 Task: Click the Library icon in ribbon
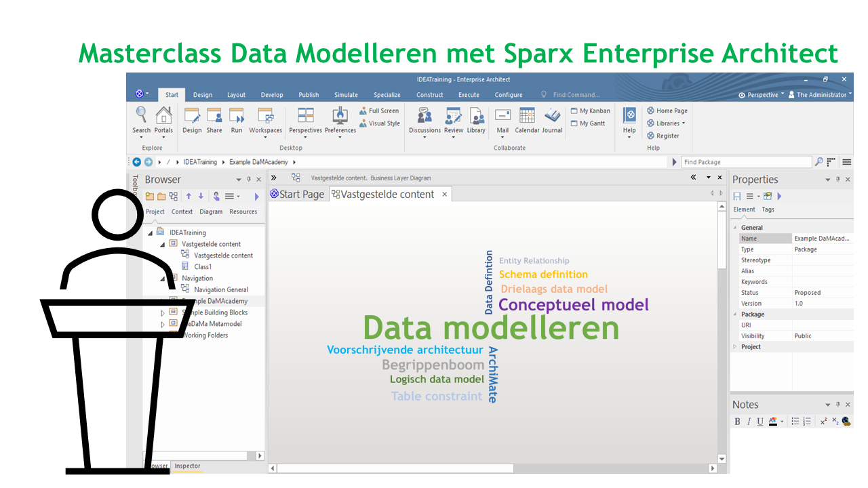tap(476, 115)
